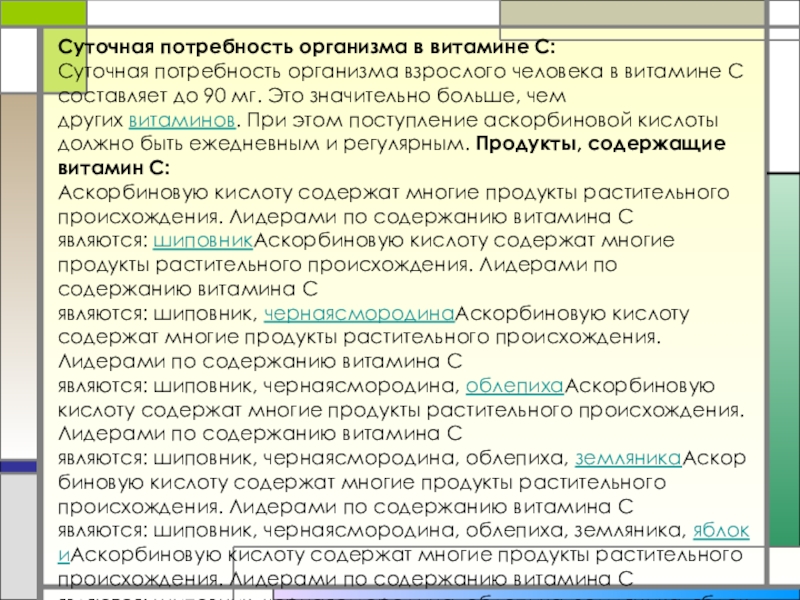Click the line "составляет до 90 мг. Это значительно больше, чем"

point(312,96)
